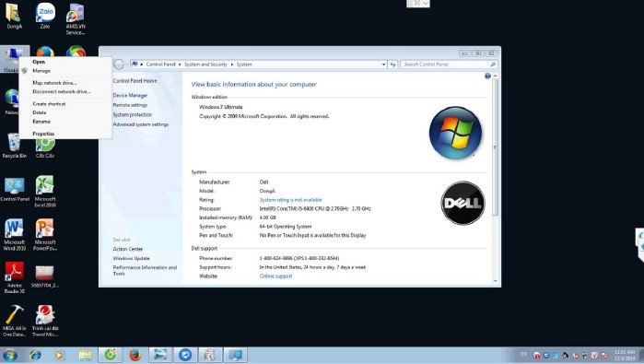Click the 64-bit Operating System text
The image size is (644, 364).
(x=286, y=227)
